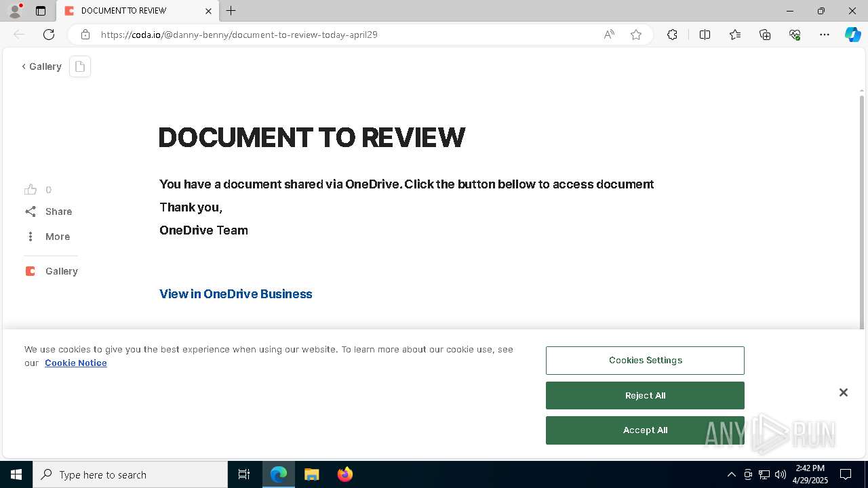The image size is (868, 488).
Task: Click the 'OneDrive Team' text
Action: (203, 230)
